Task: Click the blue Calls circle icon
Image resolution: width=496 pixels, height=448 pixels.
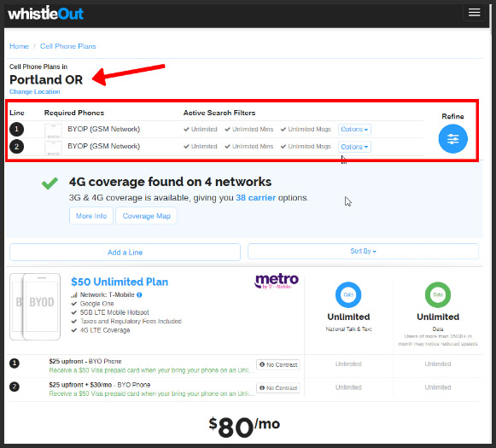Action: pyautogui.click(x=348, y=294)
